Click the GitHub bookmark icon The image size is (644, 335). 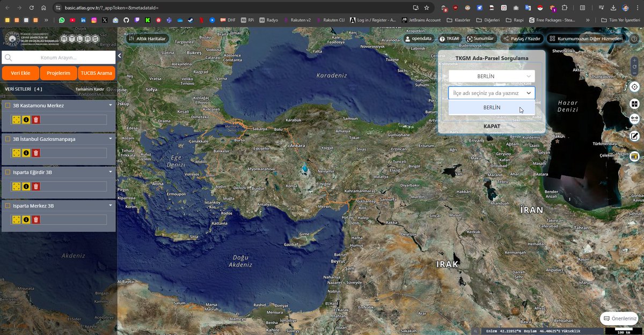[x=126, y=20]
